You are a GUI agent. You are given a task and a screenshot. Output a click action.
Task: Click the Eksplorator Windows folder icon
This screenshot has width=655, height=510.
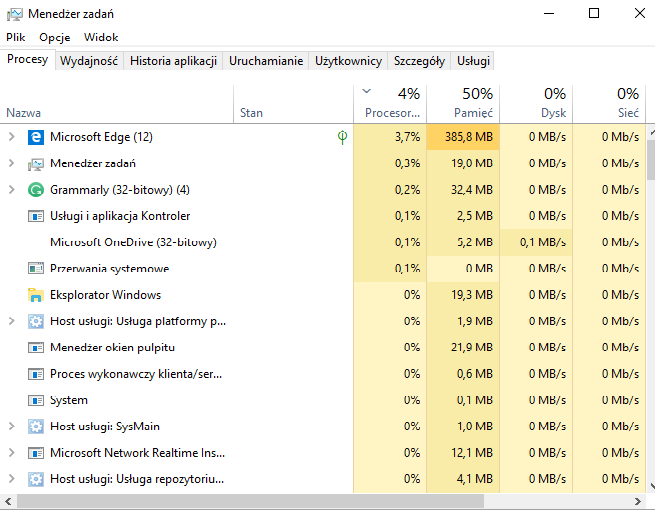36,295
